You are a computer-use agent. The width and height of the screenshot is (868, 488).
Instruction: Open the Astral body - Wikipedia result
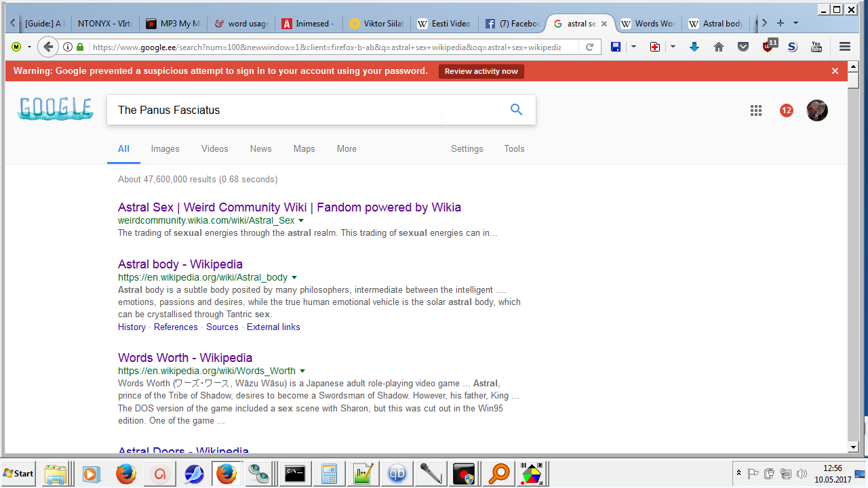point(180,264)
